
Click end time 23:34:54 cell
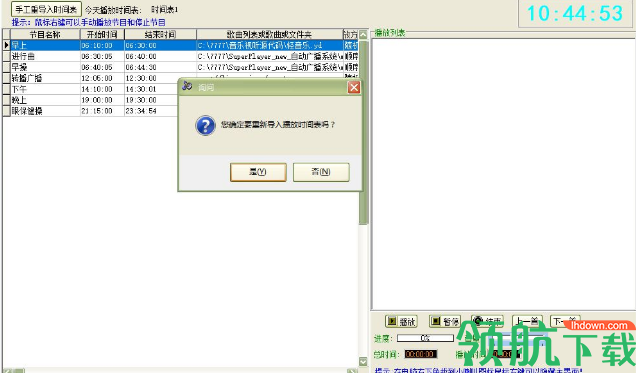151,111
